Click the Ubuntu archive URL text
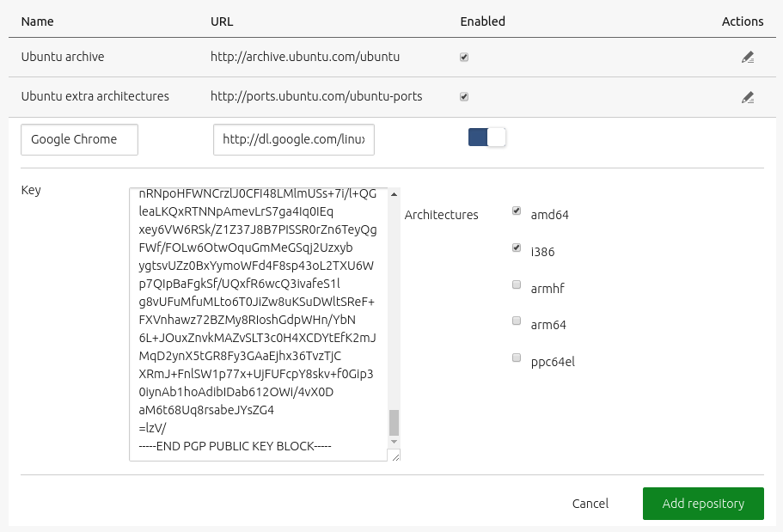 (x=305, y=58)
